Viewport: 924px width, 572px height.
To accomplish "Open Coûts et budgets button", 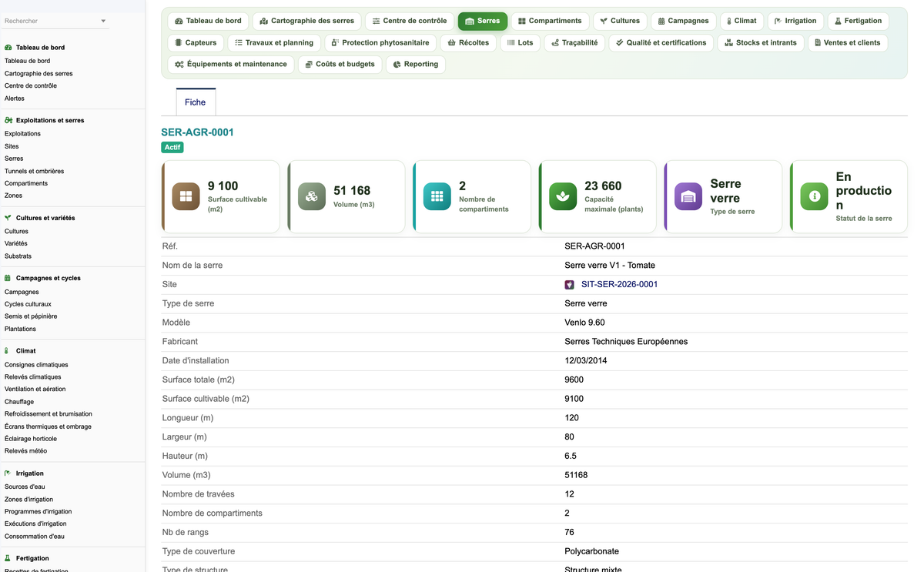I will (340, 64).
